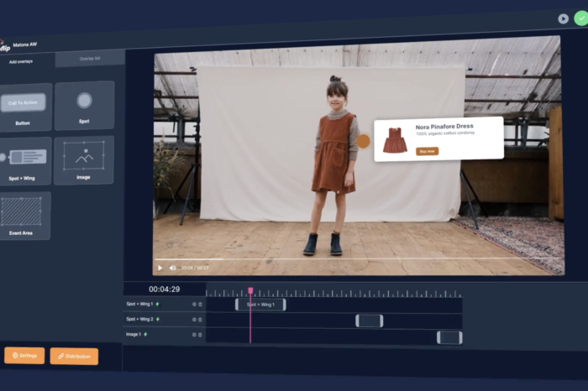Toggle visibility of Image 1 track
Viewport: 588px width, 391px height.
[194, 334]
